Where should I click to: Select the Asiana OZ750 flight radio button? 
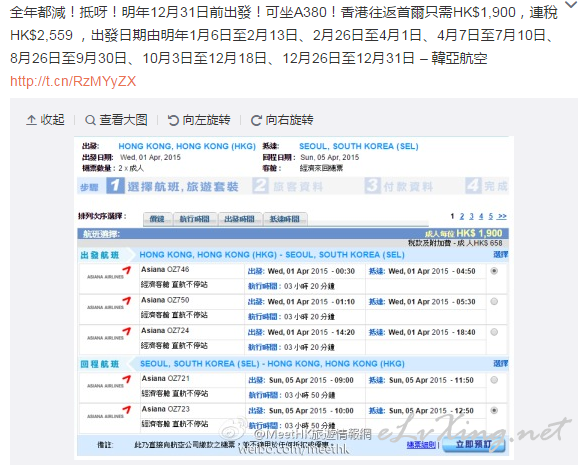click(494, 301)
